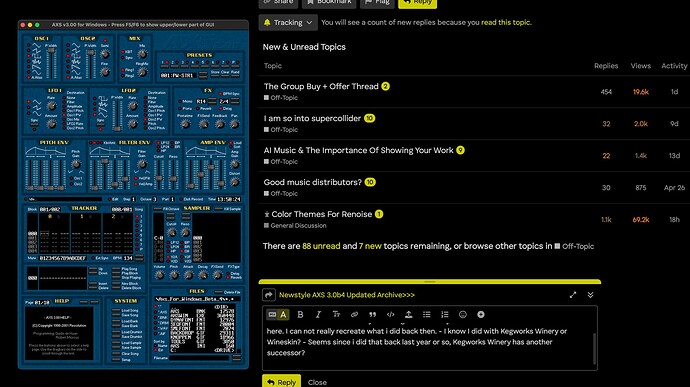Image resolution: width=690 pixels, height=387 pixels.
Task: Click the composer text area scrollbar
Action: tap(595, 349)
